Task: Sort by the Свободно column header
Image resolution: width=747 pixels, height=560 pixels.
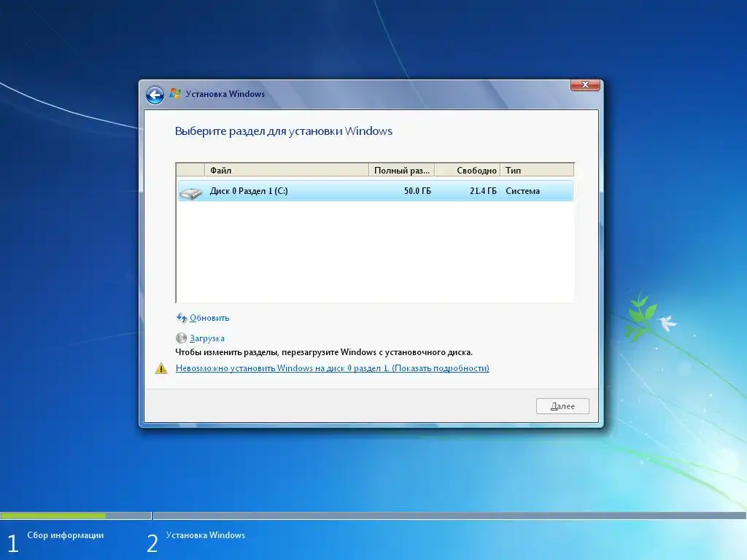Action: coord(468,170)
